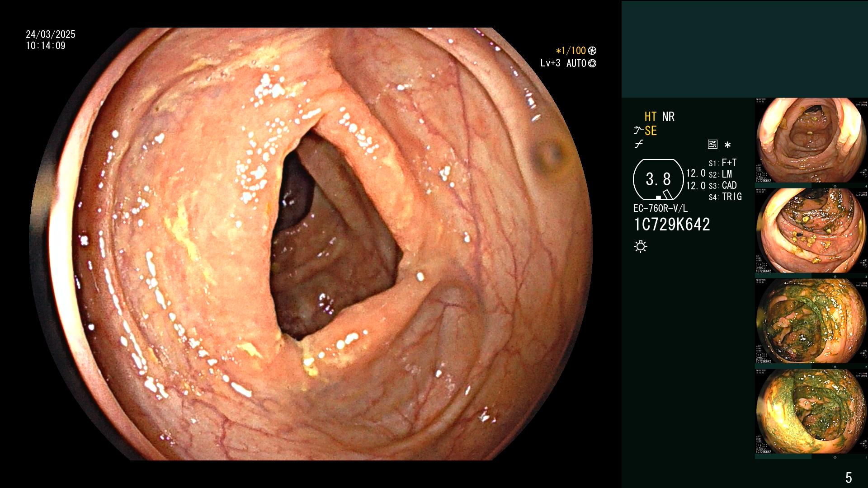
Task: Click the iris icon beside AUTO
Action: (592, 63)
